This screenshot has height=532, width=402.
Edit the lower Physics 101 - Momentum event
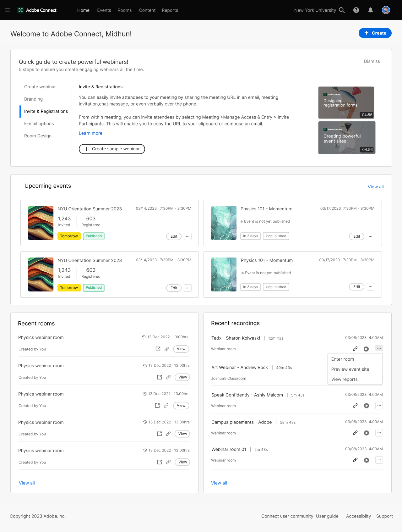tap(356, 286)
